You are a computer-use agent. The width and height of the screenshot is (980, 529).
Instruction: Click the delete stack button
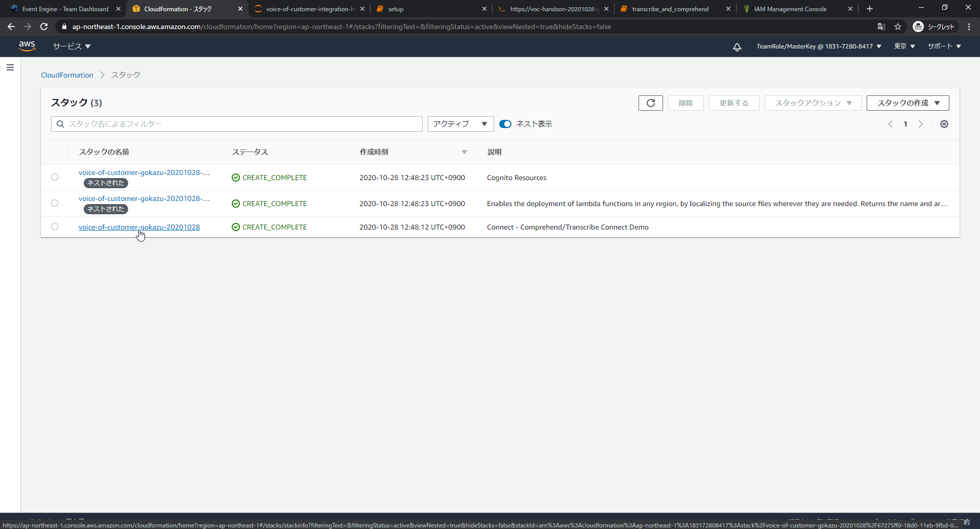(685, 103)
